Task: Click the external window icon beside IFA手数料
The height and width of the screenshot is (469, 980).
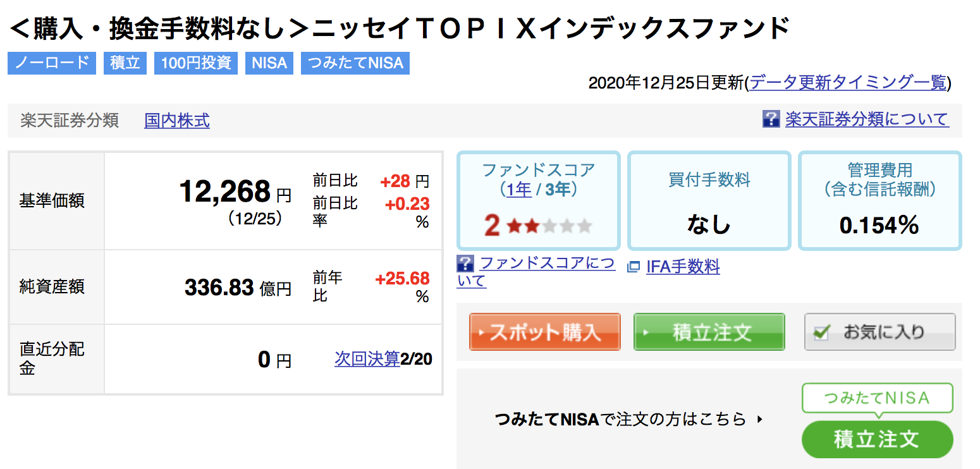Action: (634, 267)
